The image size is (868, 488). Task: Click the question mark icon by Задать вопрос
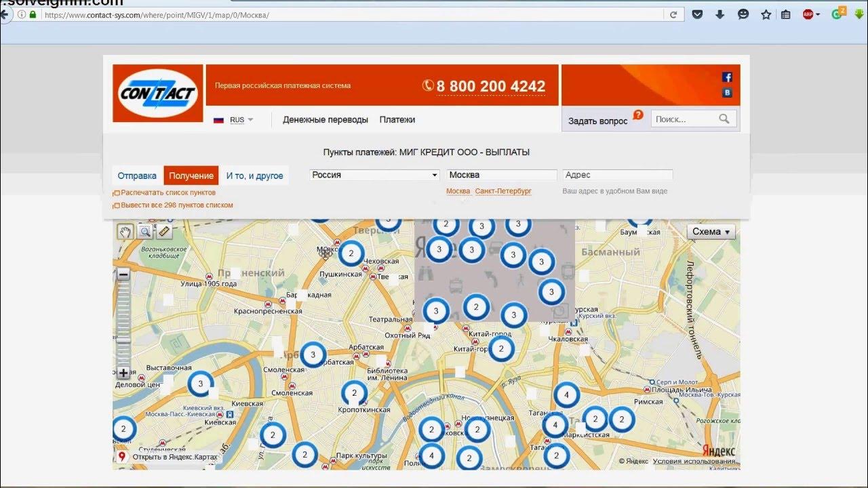(x=638, y=115)
